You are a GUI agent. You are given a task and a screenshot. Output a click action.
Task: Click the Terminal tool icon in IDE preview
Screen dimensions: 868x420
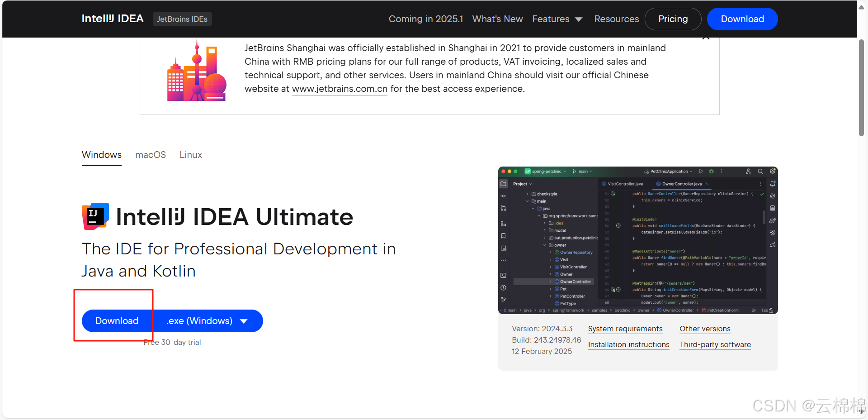click(503, 275)
